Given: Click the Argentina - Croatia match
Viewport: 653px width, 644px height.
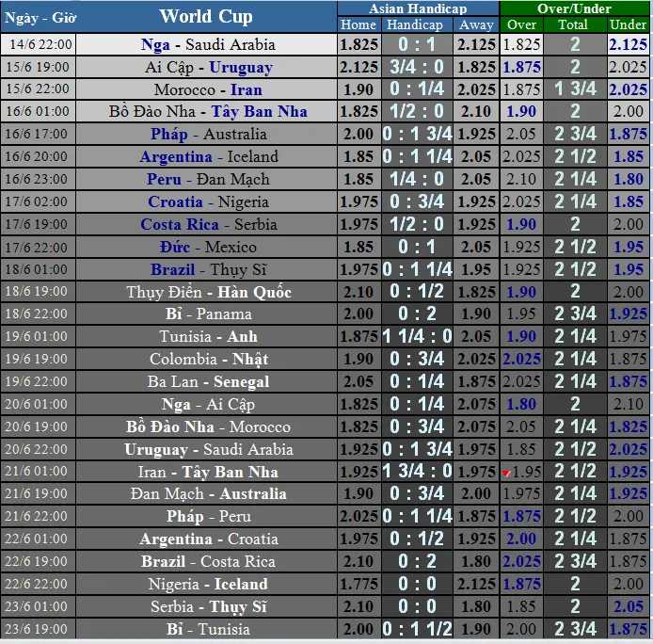Looking at the screenshot, I should [208, 539].
